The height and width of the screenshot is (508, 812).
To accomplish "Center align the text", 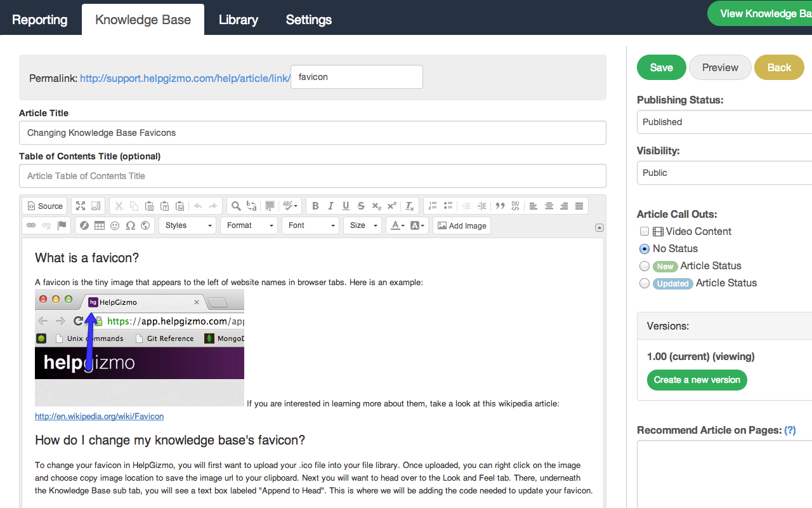I will click(x=549, y=206).
